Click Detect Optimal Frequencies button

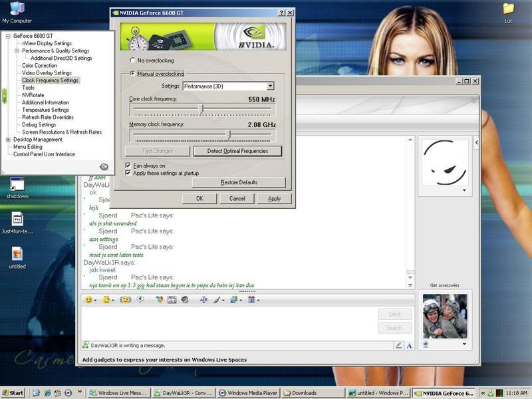pyautogui.click(x=237, y=151)
